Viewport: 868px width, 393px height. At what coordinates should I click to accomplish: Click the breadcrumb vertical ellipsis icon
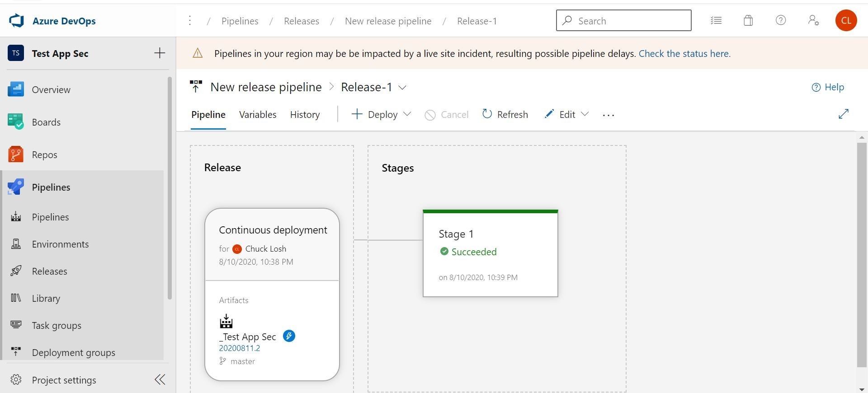(190, 21)
